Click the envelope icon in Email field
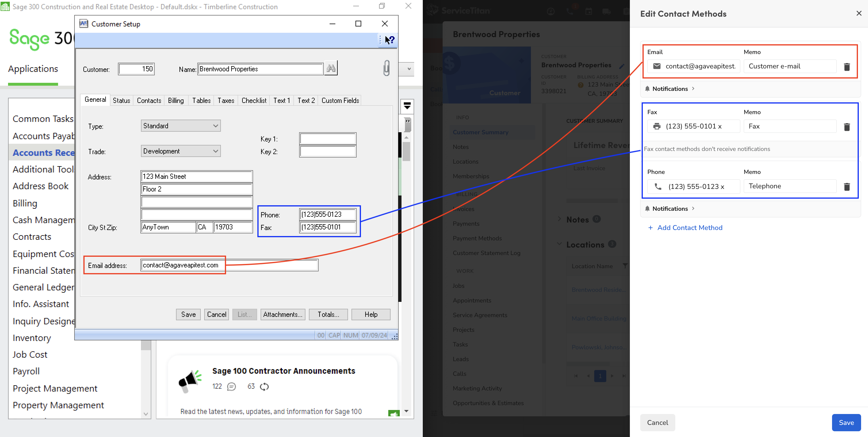 pos(656,66)
